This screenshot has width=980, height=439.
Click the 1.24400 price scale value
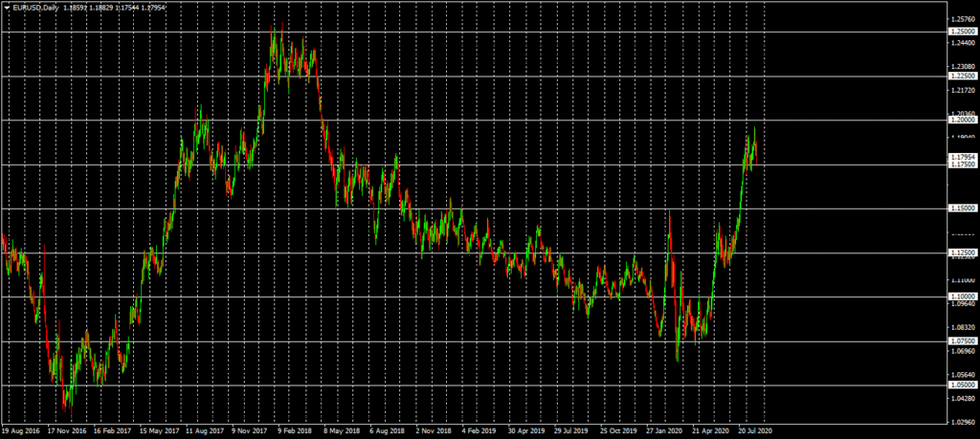click(x=963, y=42)
